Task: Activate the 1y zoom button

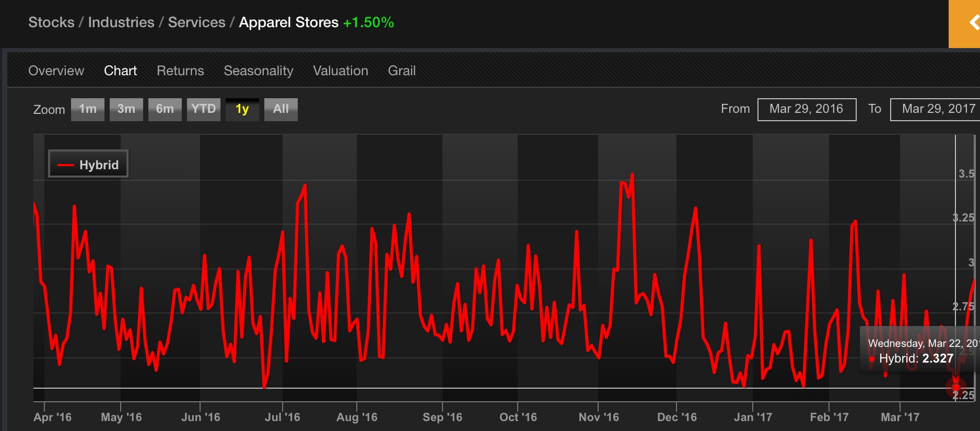Action: pyautogui.click(x=242, y=109)
